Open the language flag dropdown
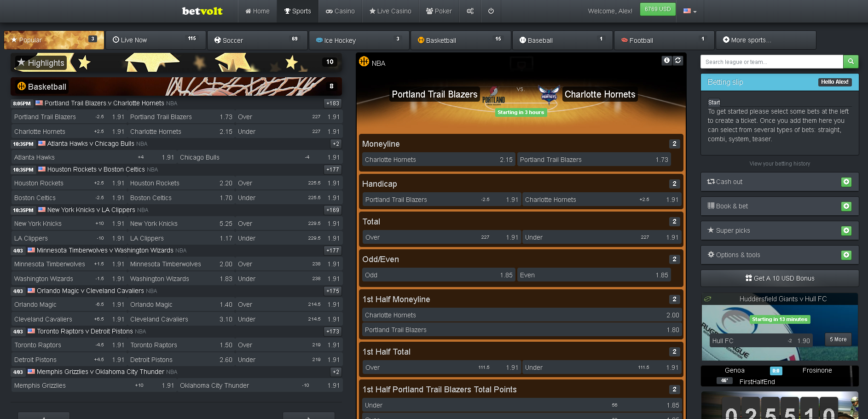 (689, 11)
